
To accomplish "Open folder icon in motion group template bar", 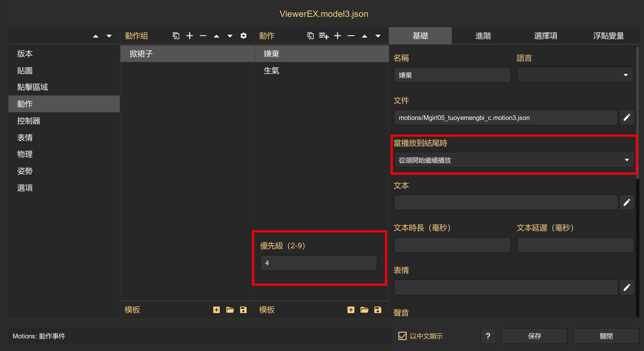I will tap(230, 310).
